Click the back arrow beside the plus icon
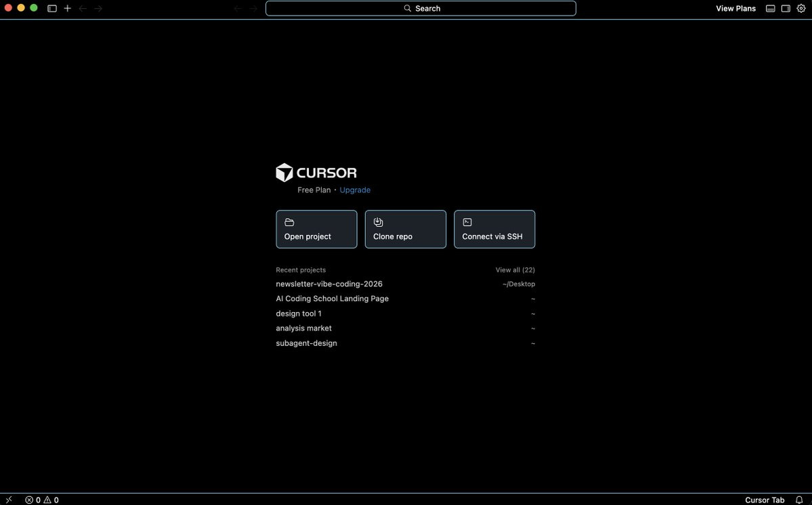The width and height of the screenshot is (812, 505). [x=83, y=8]
